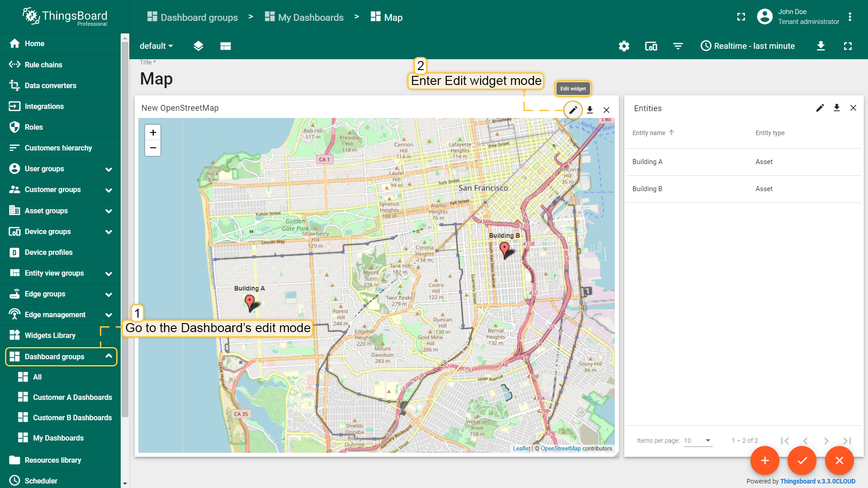Zoom in on the map with plus button
868x488 pixels.
pos(153,132)
